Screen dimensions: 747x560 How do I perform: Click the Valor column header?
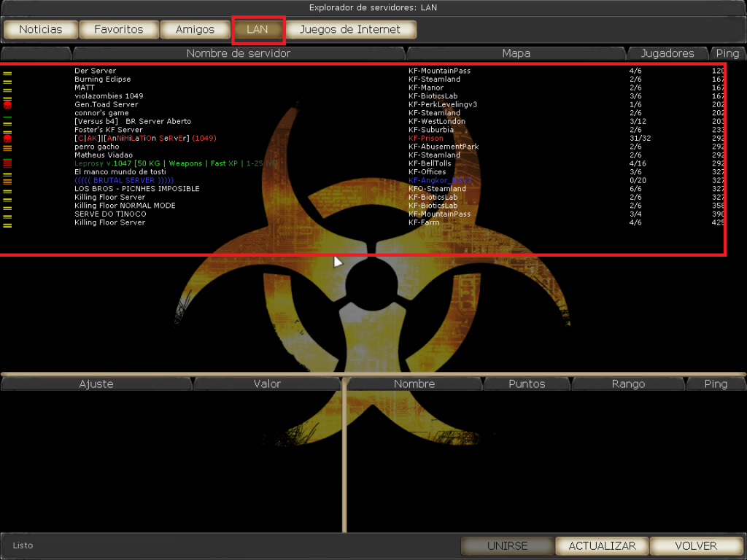[x=267, y=384]
